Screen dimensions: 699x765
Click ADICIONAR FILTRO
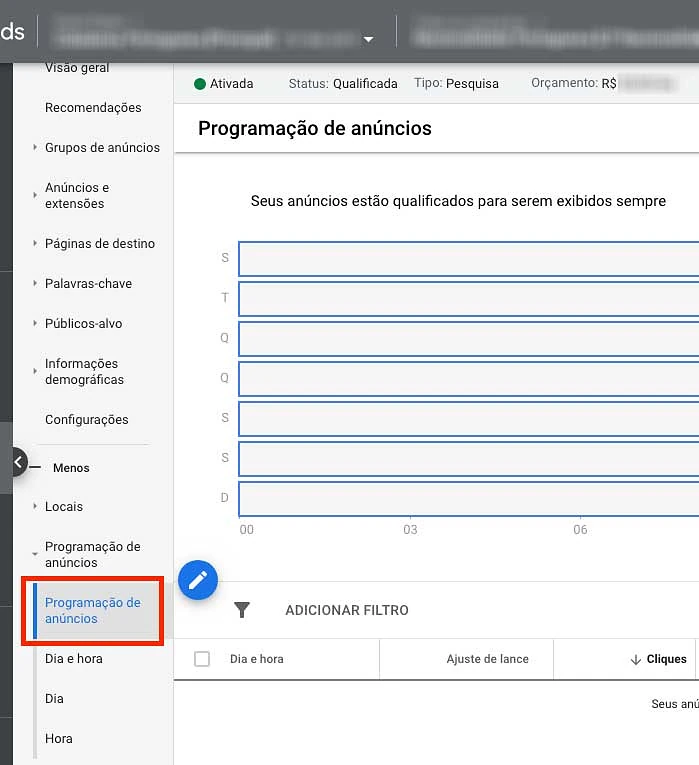347,610
